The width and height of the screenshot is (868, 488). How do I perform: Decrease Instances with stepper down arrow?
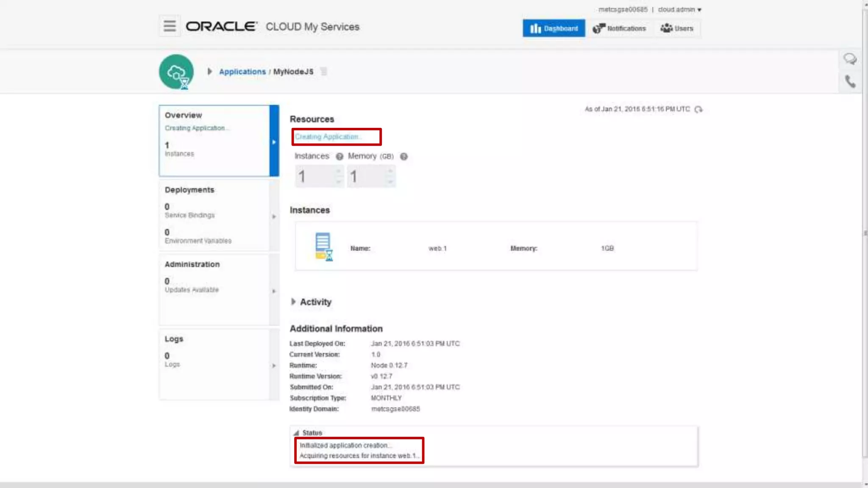[339, 181]
